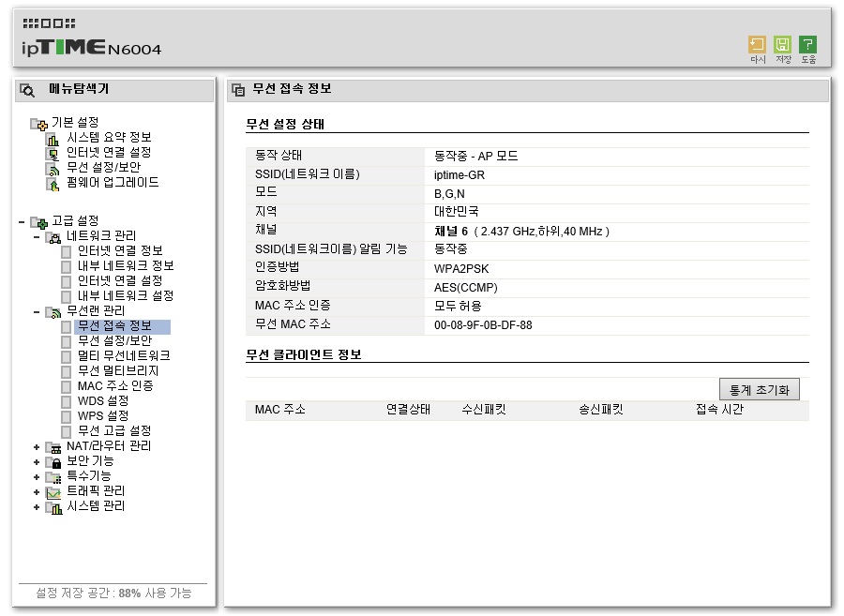Click the green 저장 (save) icon
Viewport: 844px width, 616px height.
coord(782,45)
